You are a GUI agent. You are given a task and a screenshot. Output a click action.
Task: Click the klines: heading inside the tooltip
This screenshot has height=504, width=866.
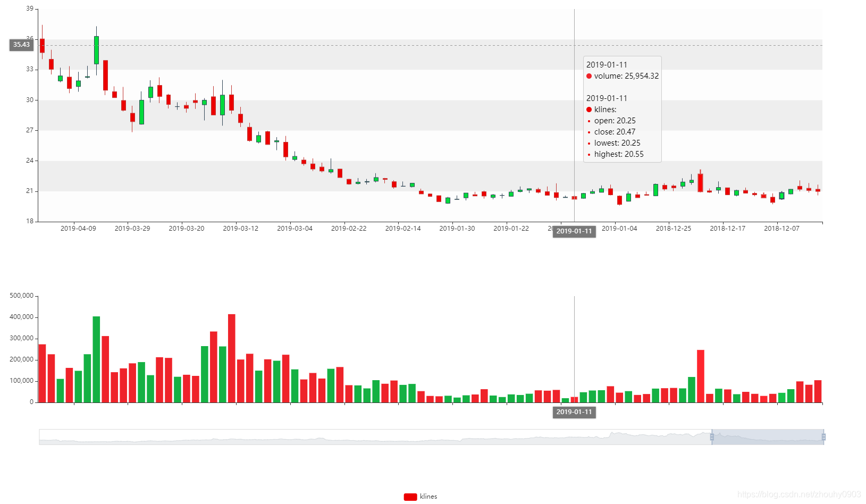(605, 110)
